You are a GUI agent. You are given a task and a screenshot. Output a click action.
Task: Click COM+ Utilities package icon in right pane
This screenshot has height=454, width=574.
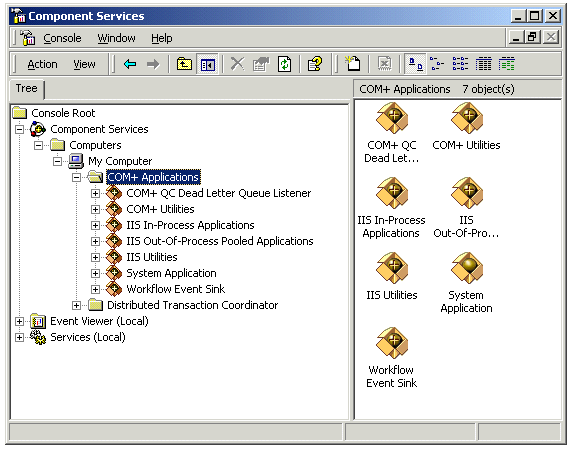click(467, 118)
